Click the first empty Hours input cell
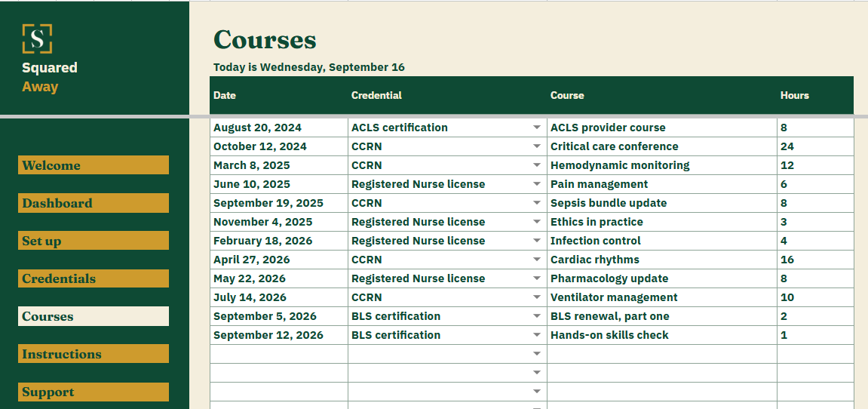Screen dimensions: 868x409 click(815, 354)
